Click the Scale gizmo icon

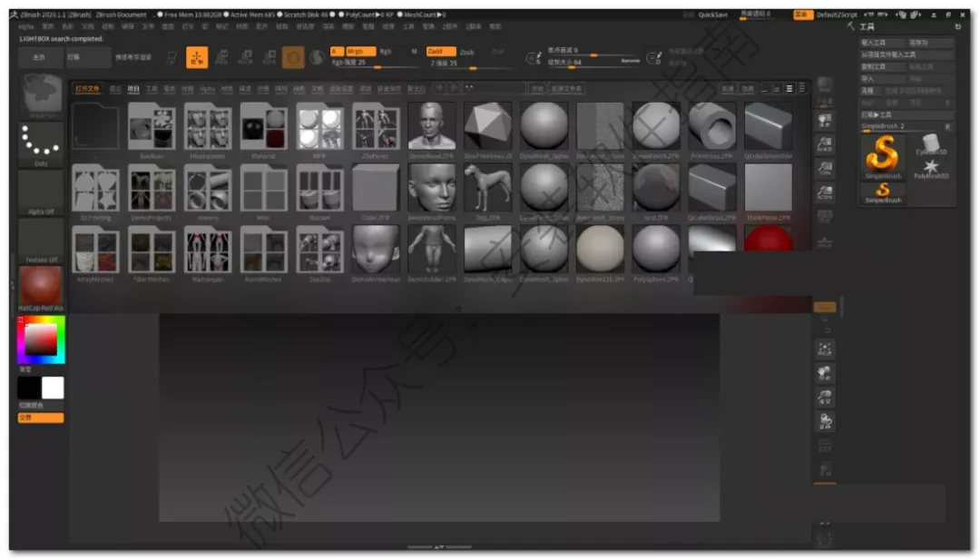(246, 57)
